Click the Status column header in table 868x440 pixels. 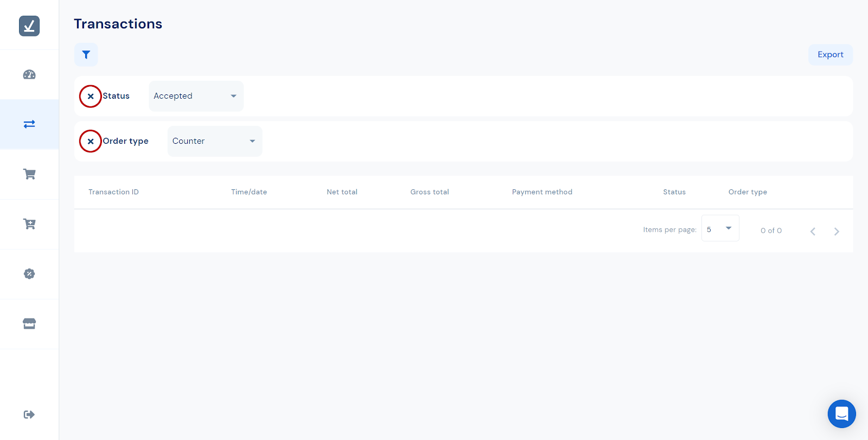coord(674,192)
